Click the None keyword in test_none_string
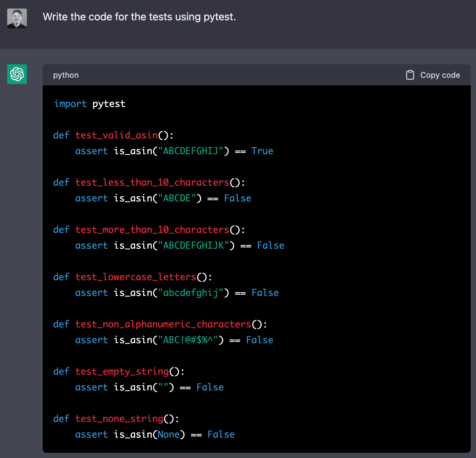Screen dimensions: 476x458 (x=169, y=434)
